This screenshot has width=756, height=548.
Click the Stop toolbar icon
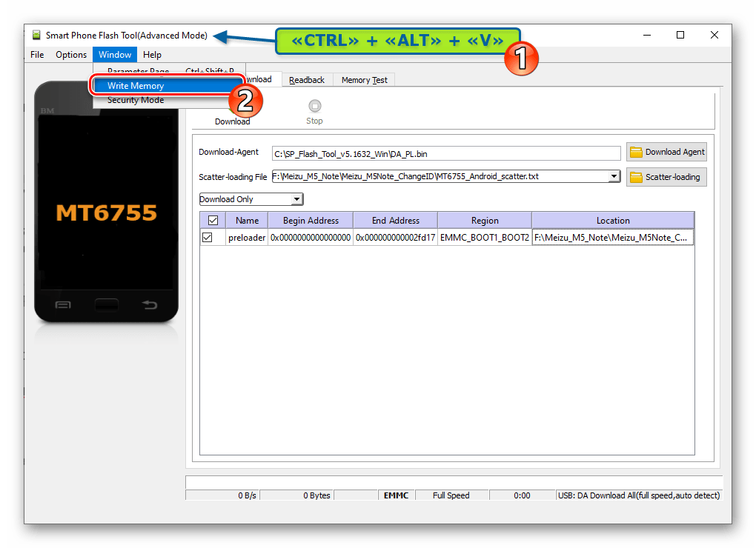[314, 106]
